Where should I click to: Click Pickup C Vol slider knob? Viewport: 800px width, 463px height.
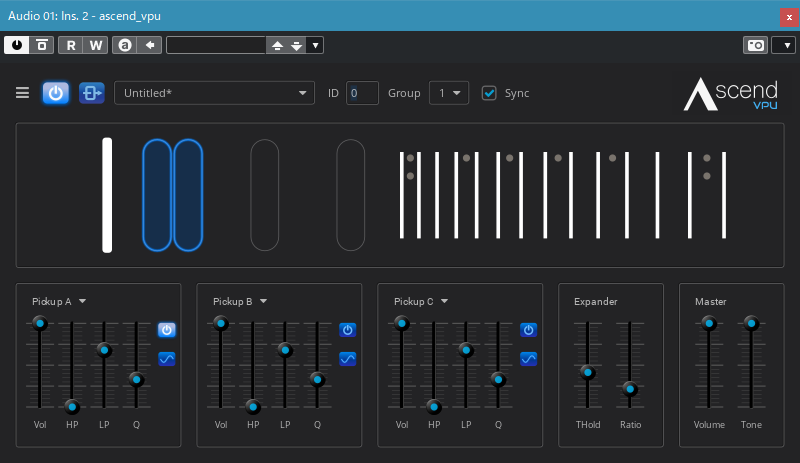tap(402, 323)
